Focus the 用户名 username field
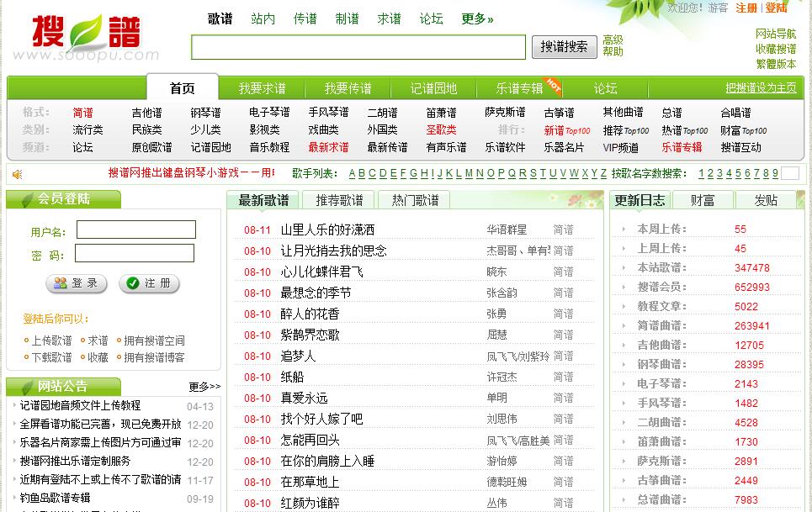This screenshot has width=812, height=512. point(135,230)
